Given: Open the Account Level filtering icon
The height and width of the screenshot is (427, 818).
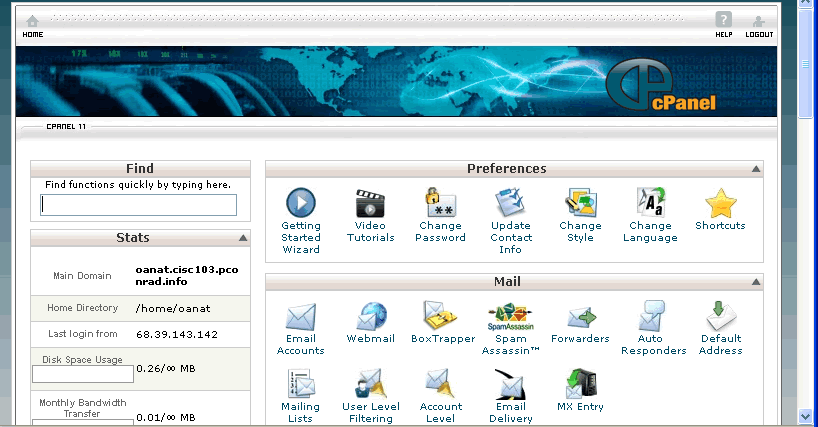Looking at the screenshot, I should 440,383.
